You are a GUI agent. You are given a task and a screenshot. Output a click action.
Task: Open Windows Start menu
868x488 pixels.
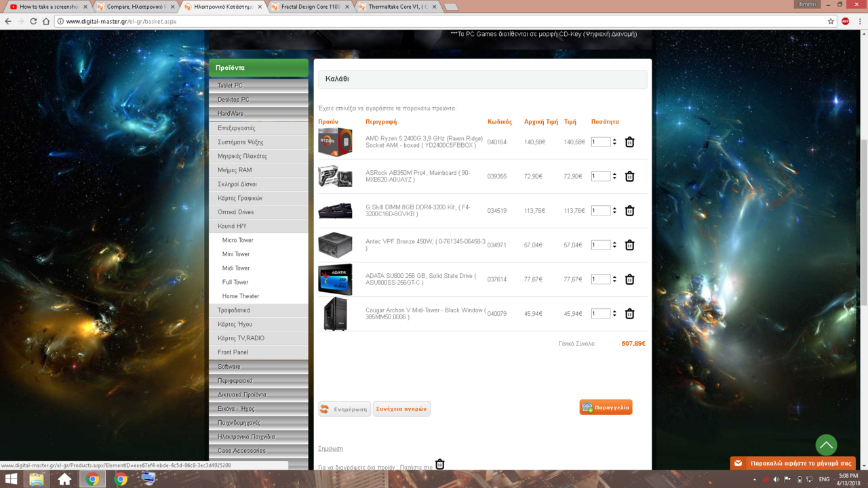coord(11,479)
